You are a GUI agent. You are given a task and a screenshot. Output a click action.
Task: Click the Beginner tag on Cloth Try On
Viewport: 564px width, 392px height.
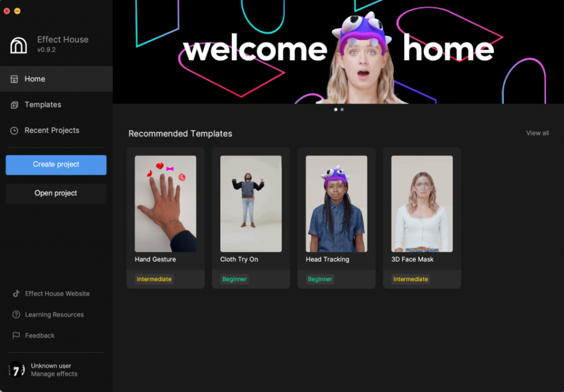point(235,279)
